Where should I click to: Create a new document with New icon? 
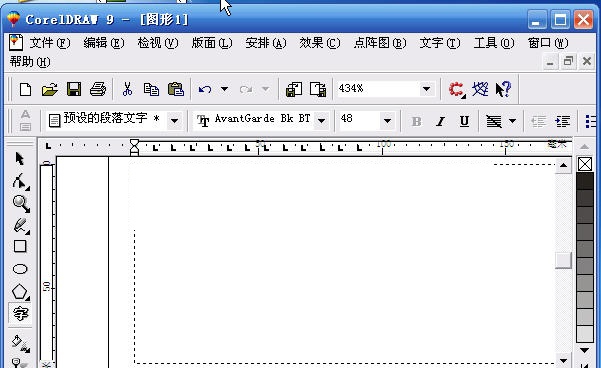(25, 90)
